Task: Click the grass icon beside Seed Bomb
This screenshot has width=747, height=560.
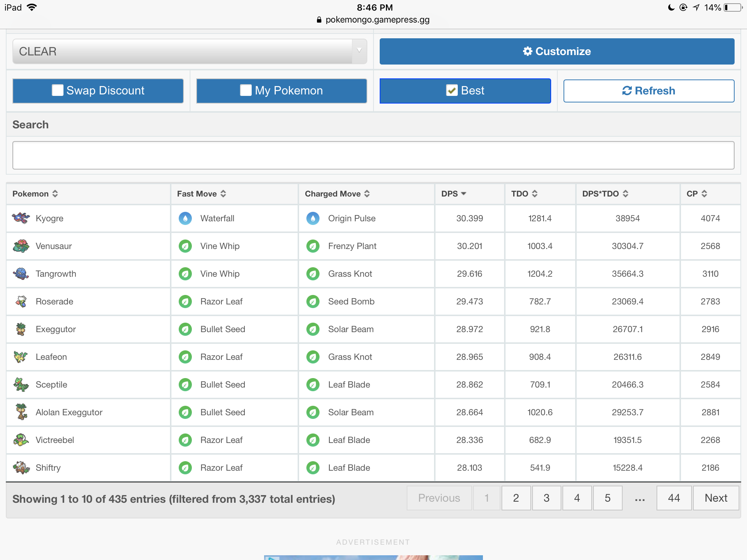Action: pos(313,302)
